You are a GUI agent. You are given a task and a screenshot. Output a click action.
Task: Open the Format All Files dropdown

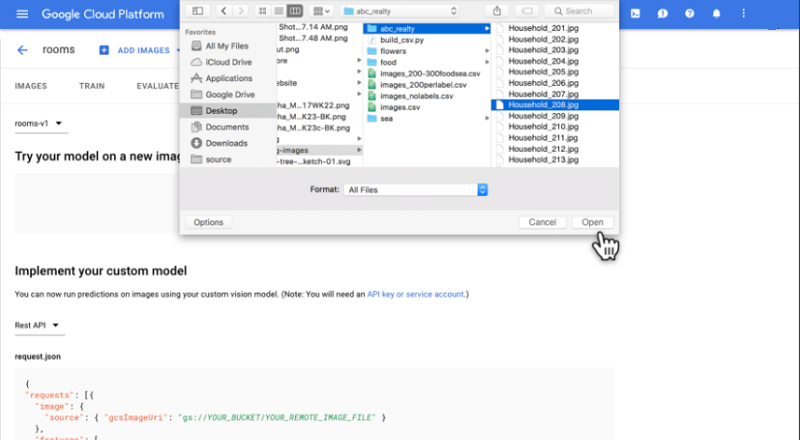tap(414, 189)
